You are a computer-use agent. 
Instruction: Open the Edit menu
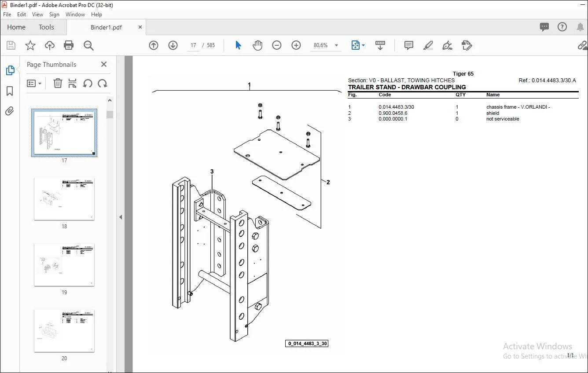22,15
